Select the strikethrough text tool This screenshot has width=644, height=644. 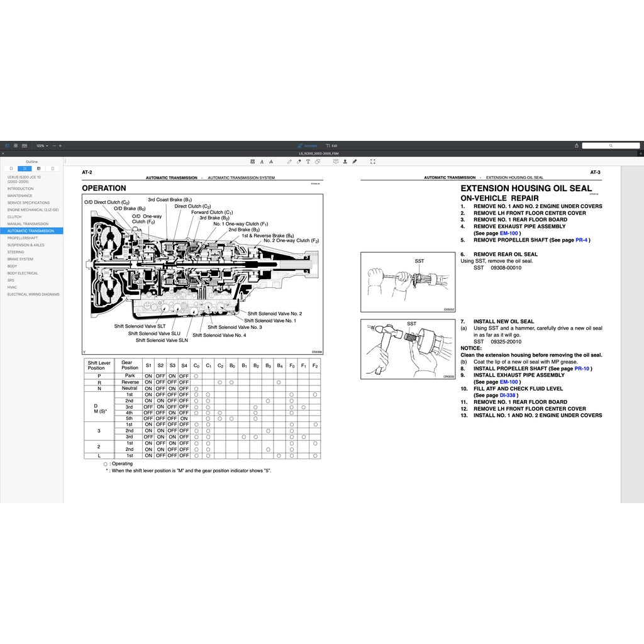tap(270, 162)
